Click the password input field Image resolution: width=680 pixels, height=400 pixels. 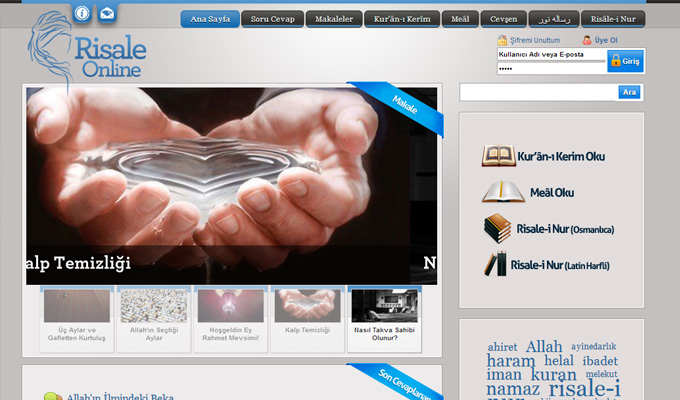pos(551,69)
